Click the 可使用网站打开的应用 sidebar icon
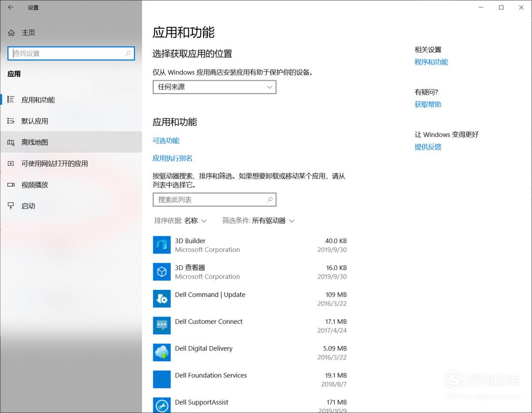 [x=11, y=163]
